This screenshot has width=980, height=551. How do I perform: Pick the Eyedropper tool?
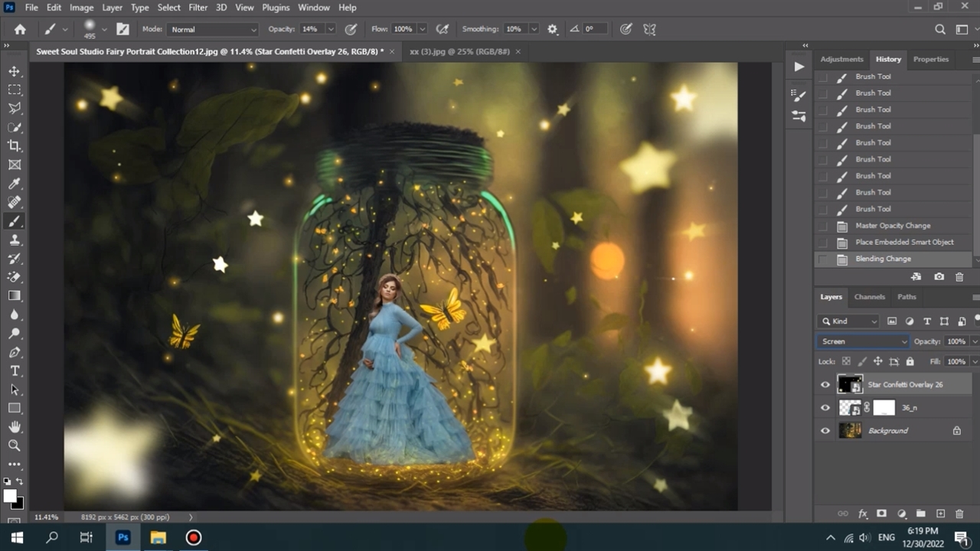(15, 184)
